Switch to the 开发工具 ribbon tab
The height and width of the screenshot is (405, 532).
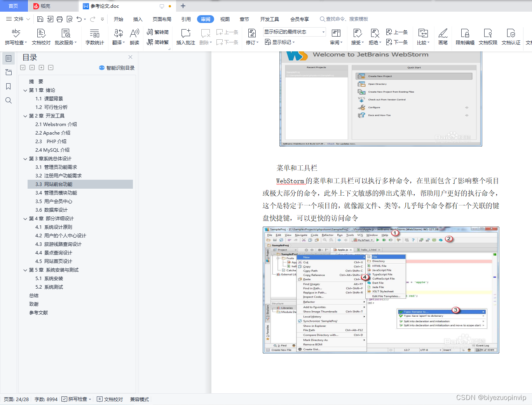[270, 19]
